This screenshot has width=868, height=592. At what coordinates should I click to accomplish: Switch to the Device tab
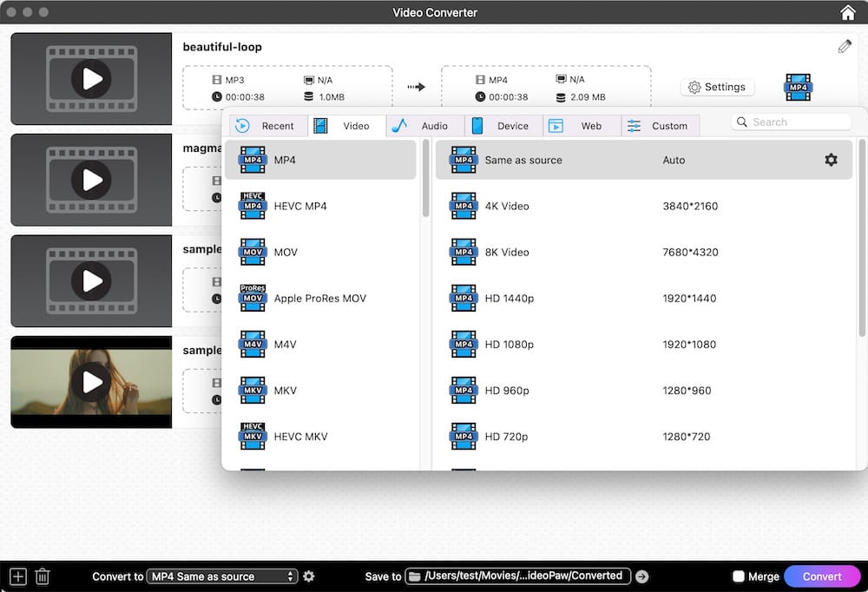(503, 125)
